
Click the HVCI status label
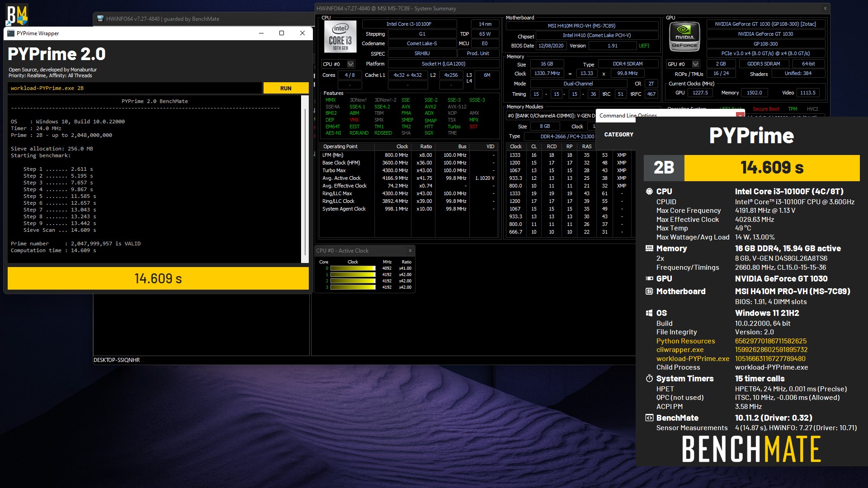(812, 109)
